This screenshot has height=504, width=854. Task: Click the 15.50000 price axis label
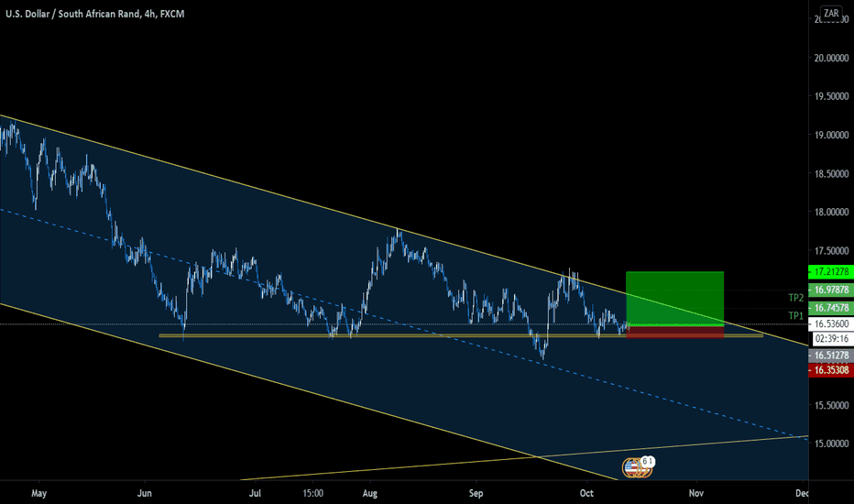point(831,405)
